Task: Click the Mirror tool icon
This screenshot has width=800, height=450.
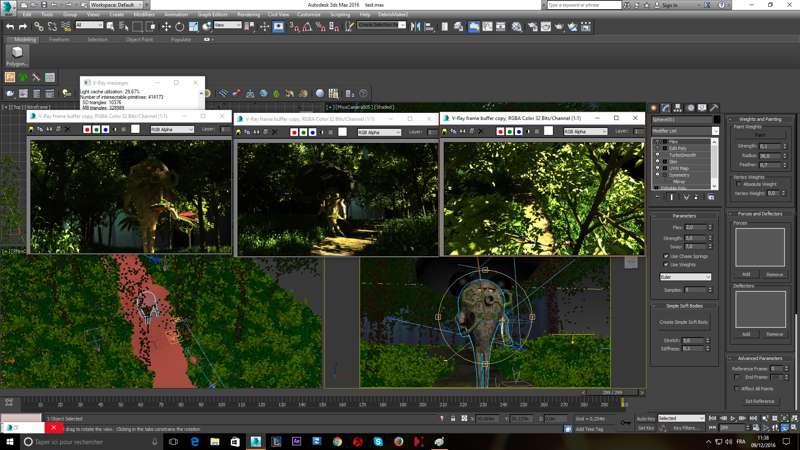Action: point(415,27)
